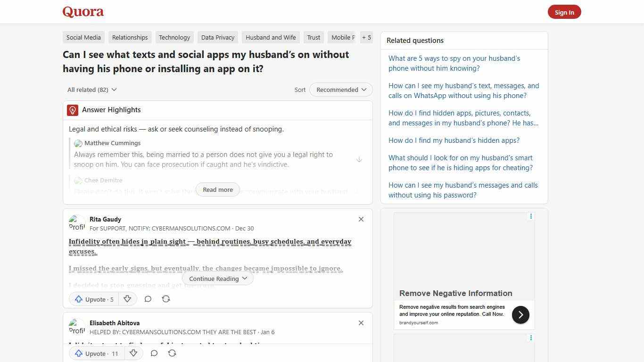Select the Relationships topic tag
644x362 pixels.
[x=130, y=37]
